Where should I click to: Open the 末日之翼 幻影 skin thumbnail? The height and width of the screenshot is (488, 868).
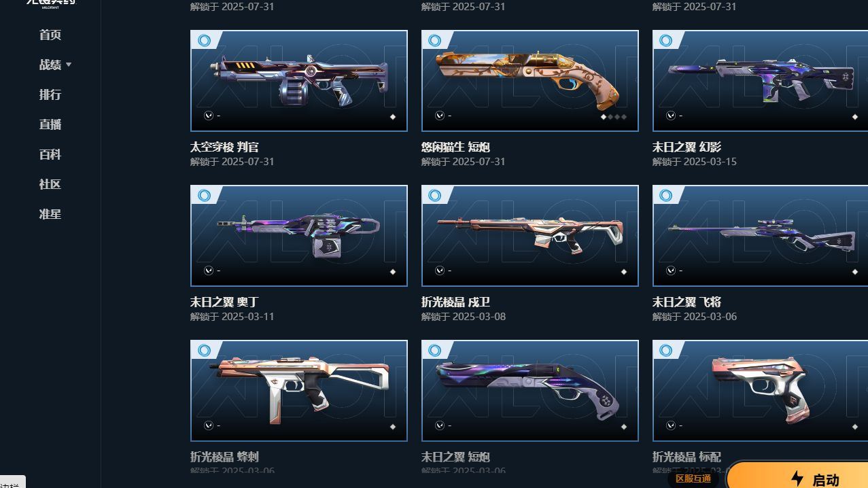point(760,81)
